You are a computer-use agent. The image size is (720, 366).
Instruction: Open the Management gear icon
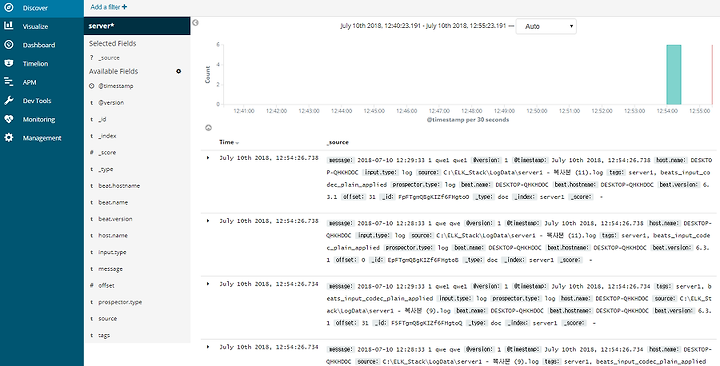[x=9, y=137]
